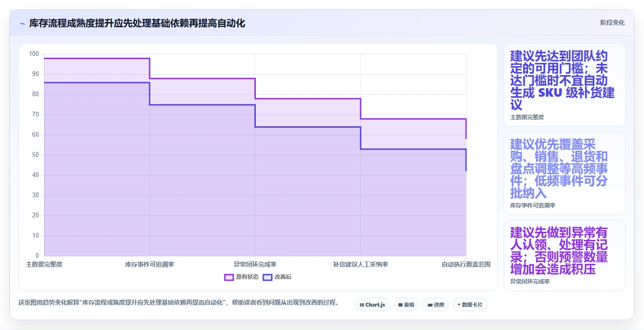
Task: Click the 补货建议人工采纳率 x-axis label
Action: coord(360,264)
